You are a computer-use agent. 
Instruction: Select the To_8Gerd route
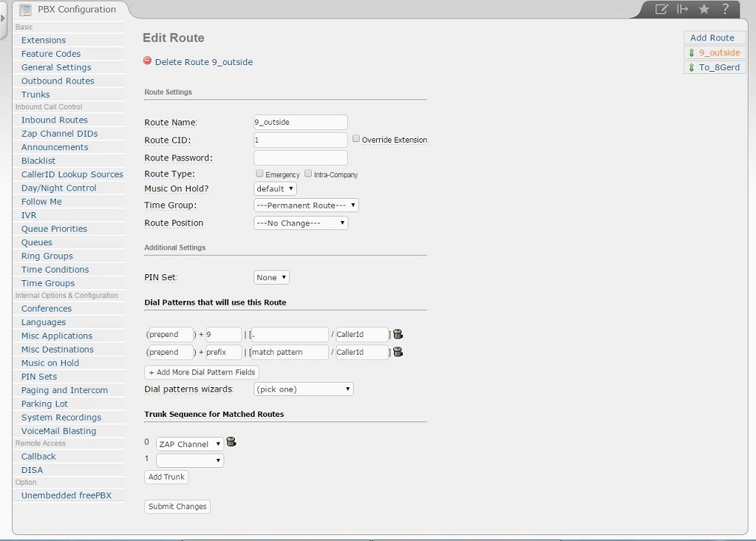coord(714,67)
